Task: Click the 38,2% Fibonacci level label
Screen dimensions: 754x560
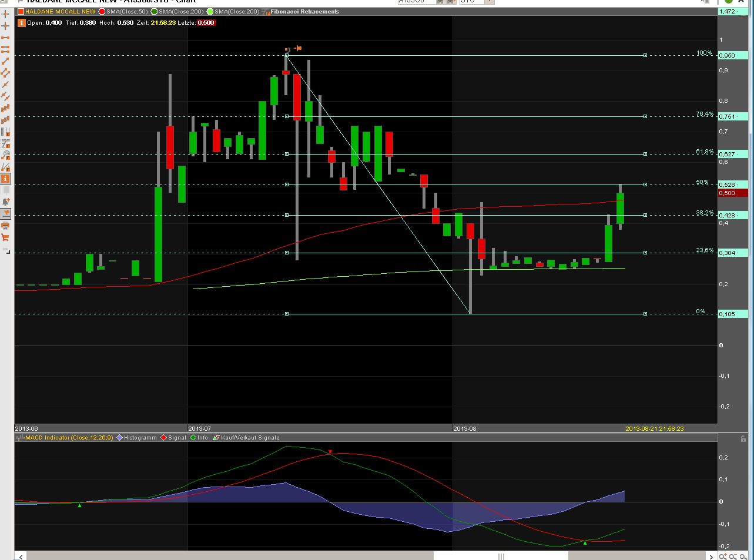Action: tap(705, 213)
